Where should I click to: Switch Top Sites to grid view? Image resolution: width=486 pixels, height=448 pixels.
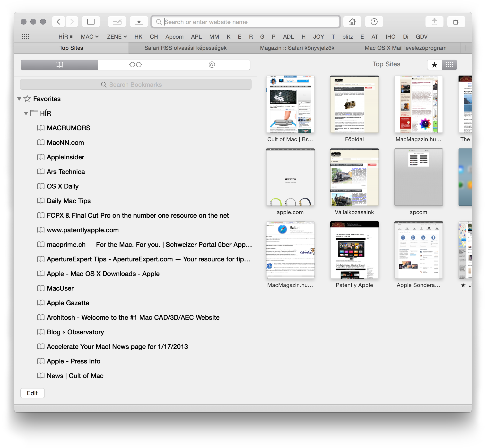(x=449, y=65)
